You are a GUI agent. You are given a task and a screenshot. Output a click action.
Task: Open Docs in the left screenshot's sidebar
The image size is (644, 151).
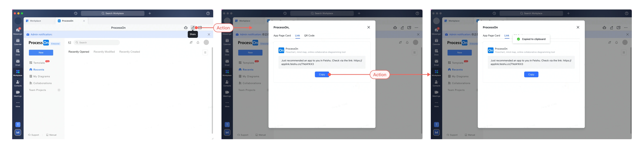click(18, 52)
